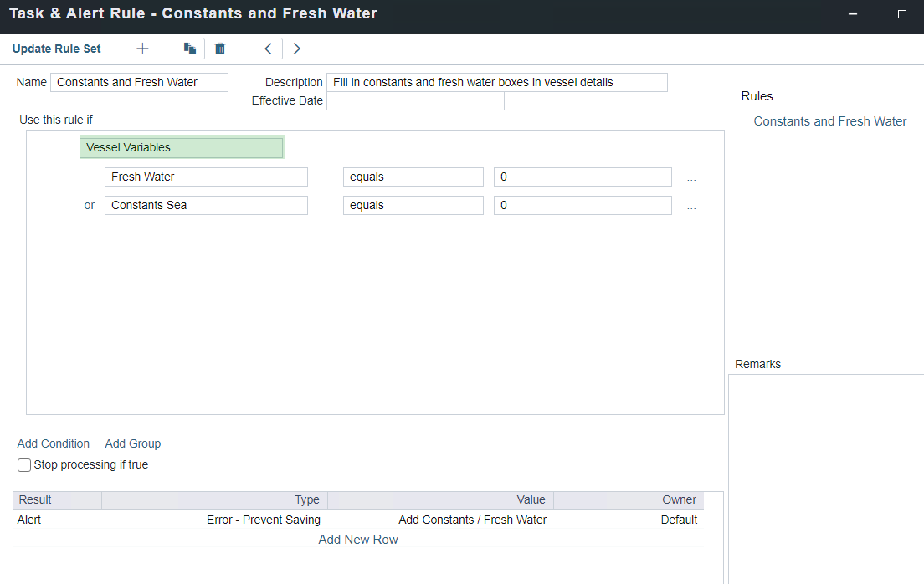The height and width of the screenshot is (584, 924).
Task: Click inside the Remarks text area
Action: pos(825,477)
